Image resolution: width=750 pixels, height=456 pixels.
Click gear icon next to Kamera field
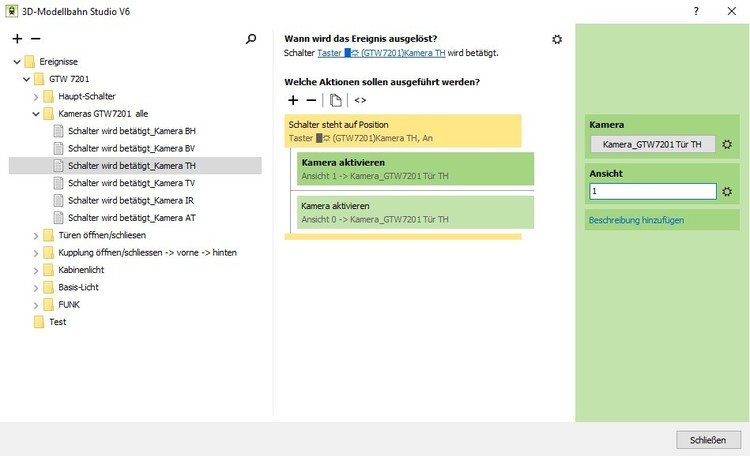727,145
